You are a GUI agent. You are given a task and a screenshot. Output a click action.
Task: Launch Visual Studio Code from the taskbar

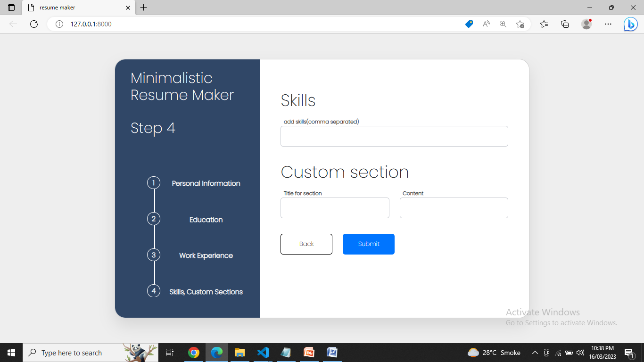pyautogui.click(x=263, y=352)
